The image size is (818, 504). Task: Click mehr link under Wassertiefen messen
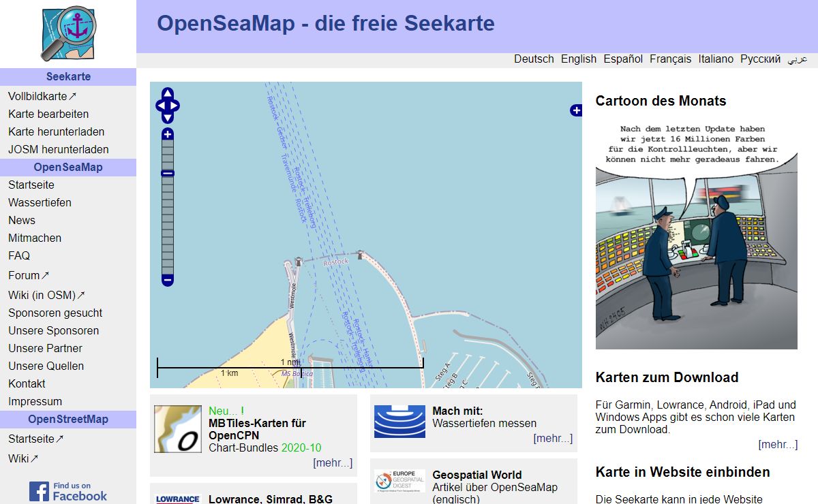553,439
